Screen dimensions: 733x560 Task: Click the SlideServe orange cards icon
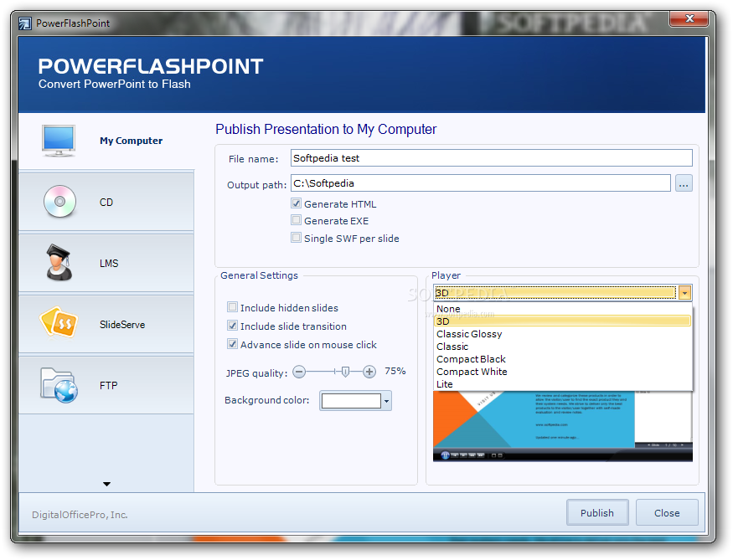[x=59, y=322]
